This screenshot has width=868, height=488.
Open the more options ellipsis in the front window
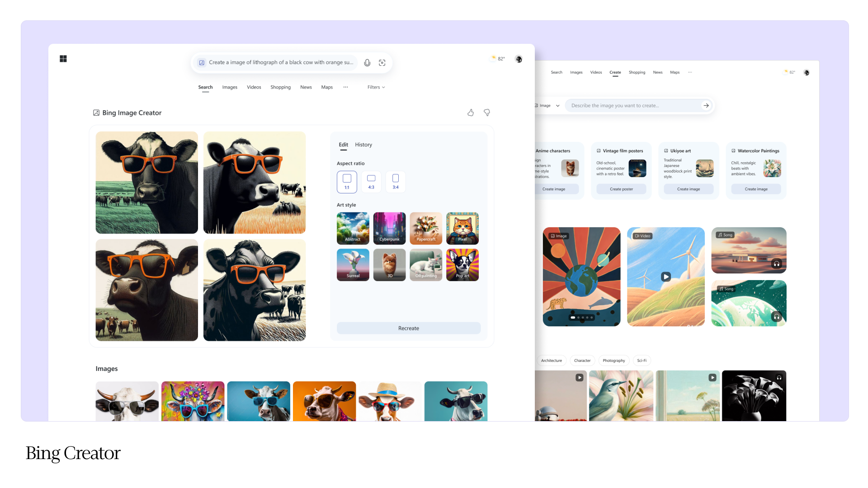345,87
